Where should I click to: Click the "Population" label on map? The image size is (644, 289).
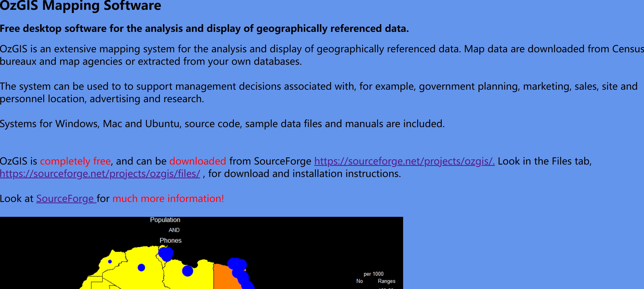[x=165, y=220]
